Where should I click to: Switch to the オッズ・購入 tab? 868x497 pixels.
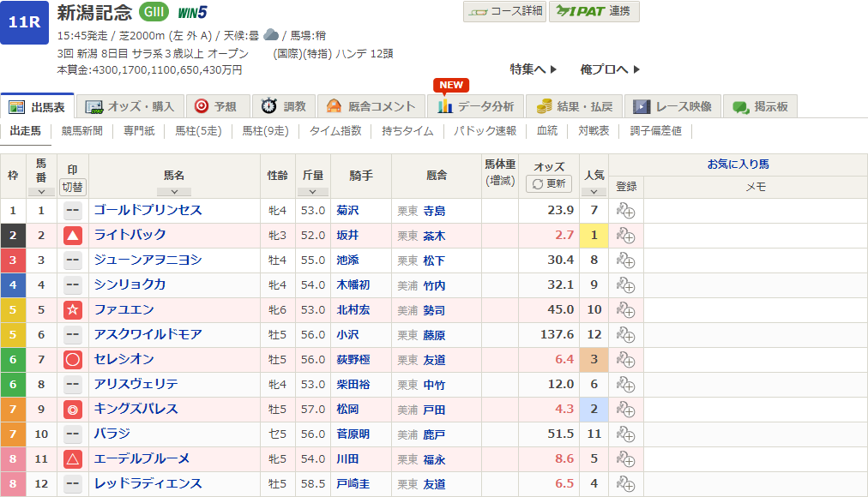(x=131, y=106)
